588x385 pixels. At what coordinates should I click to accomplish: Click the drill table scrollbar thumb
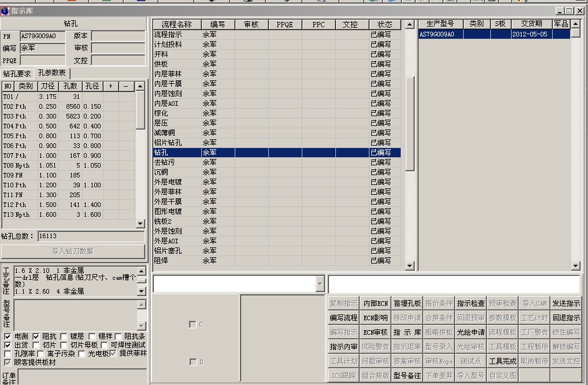tap(140, 110)
